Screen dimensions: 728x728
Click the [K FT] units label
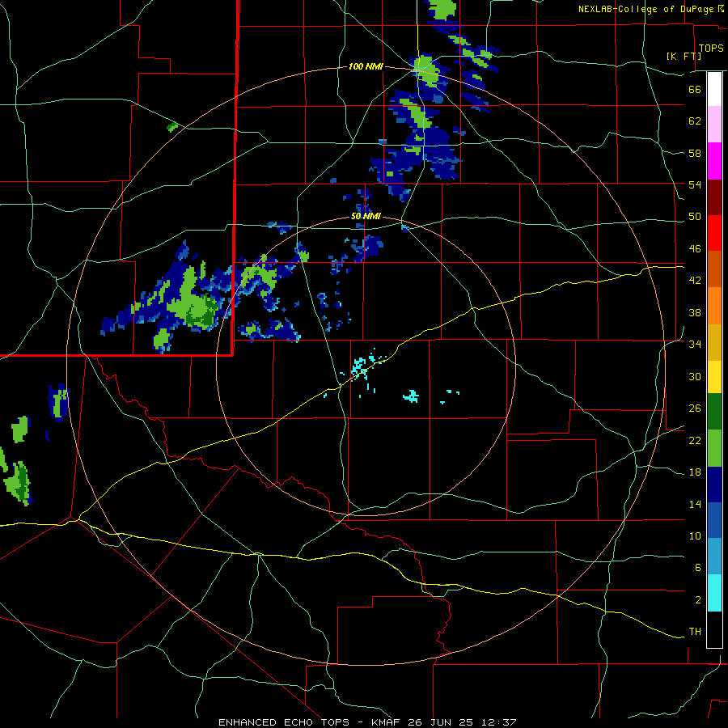click(684, 56)
